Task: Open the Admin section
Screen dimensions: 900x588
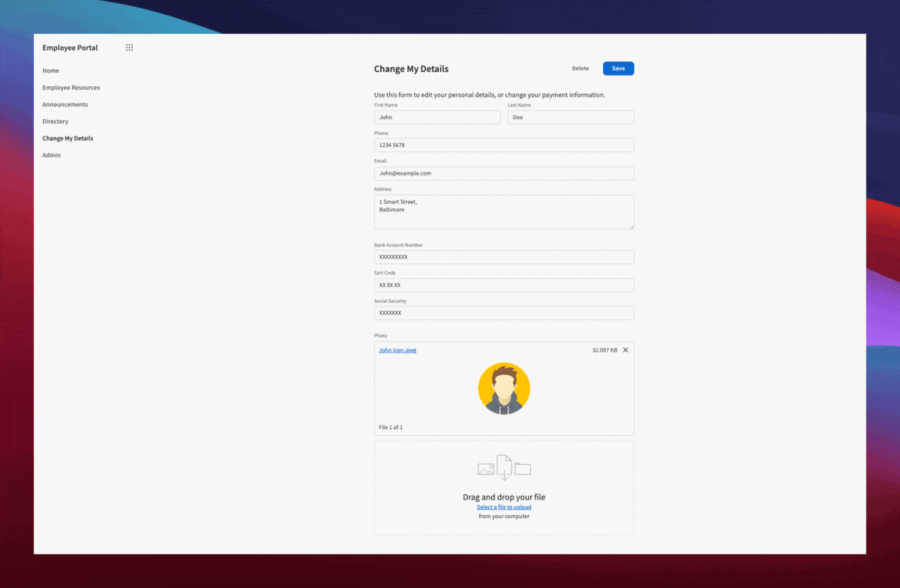Action: [51, 155]
